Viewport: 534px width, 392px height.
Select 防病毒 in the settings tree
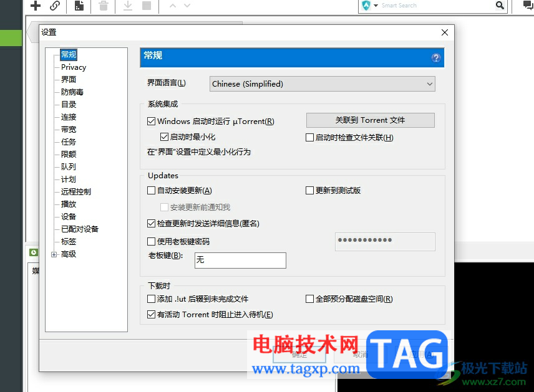tap(72, 92)
